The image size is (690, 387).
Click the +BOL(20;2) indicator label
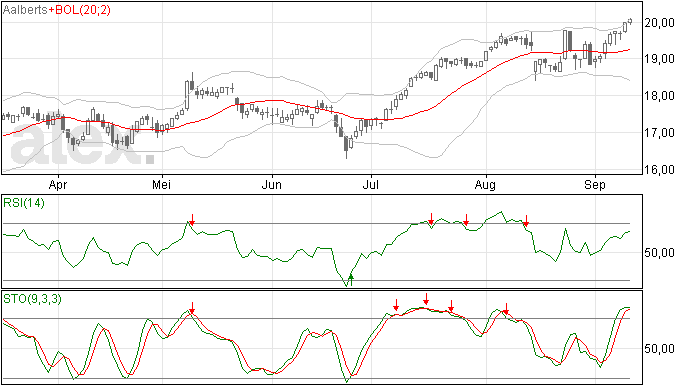click(x=80, y=10)
